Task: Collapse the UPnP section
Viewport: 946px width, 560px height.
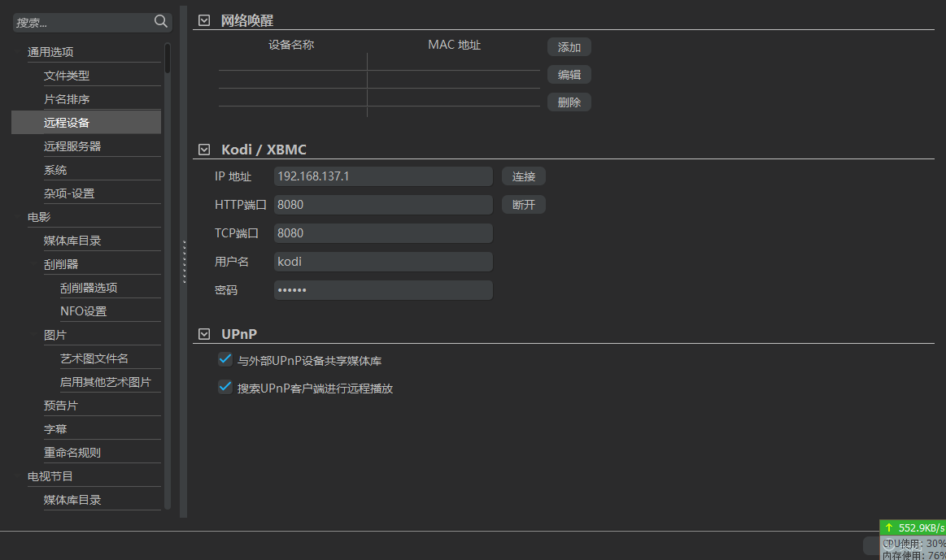Action: point(204,334)
